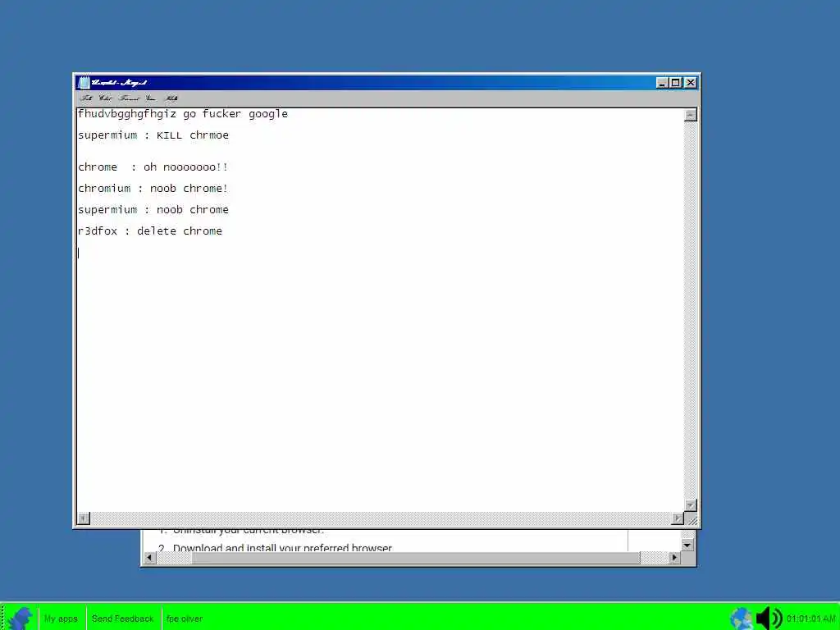Click the background window's horizontal scroll left arrow
This screenshot has width=840, height=630.
pyautogui.click(x=149, y=558)
